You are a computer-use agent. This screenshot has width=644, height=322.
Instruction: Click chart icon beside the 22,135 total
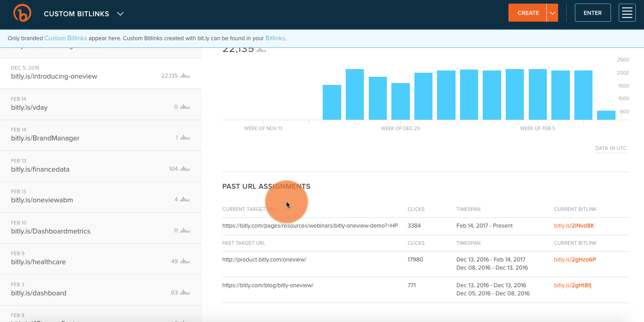tap(261, 50)
